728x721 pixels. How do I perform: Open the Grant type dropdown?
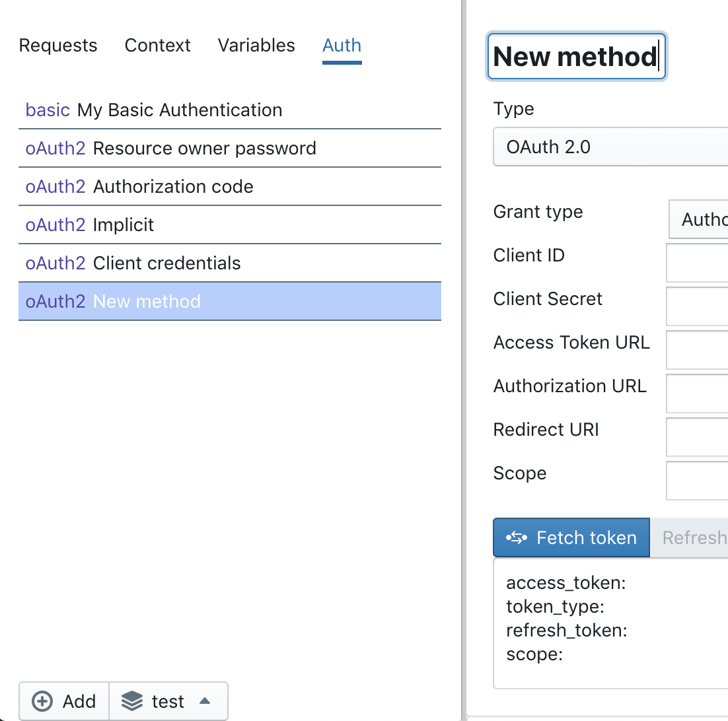699,219
